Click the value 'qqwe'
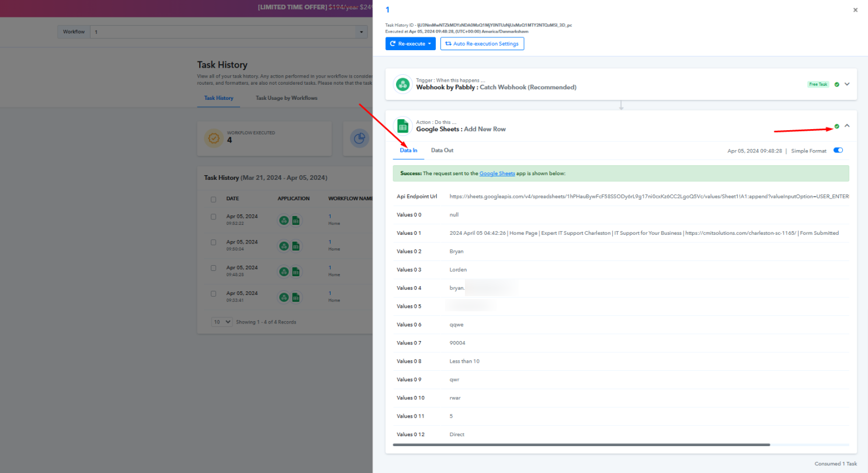This screenshot has width=868, height=473. coord(456,325)
